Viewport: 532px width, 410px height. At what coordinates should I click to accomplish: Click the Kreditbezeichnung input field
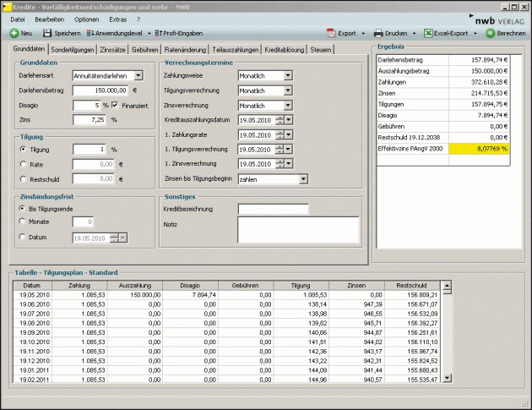tap(273, 209)
